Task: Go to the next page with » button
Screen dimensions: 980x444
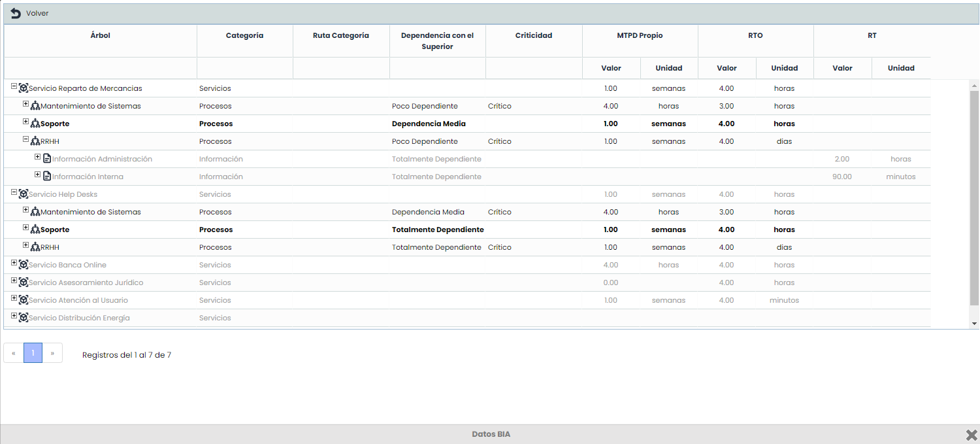Action: (52, 353)
